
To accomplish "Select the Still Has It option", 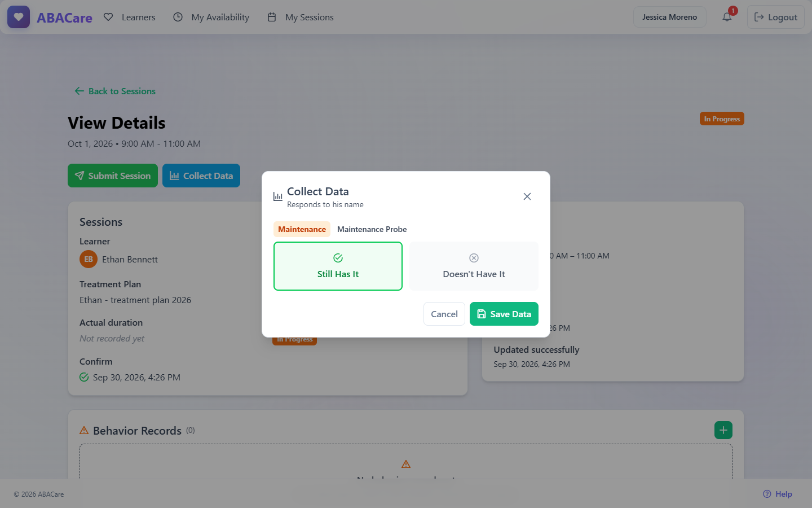I will [338, 266].
